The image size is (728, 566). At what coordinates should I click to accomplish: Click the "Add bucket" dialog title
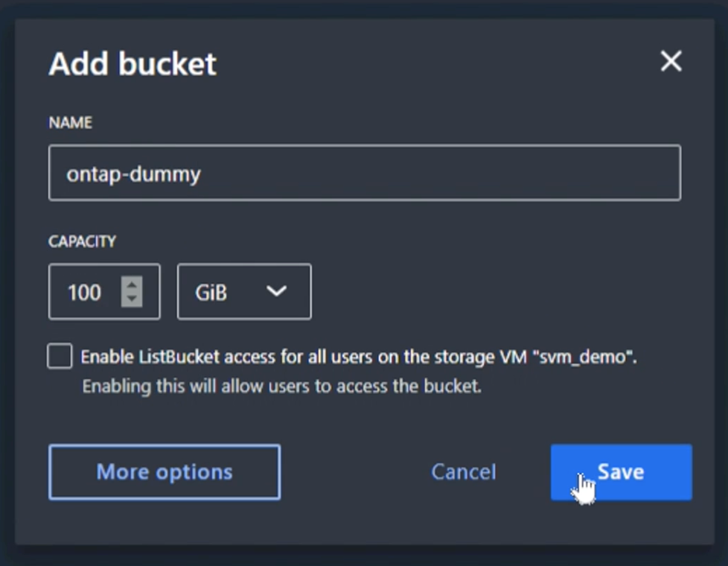(x=132, y=64)
